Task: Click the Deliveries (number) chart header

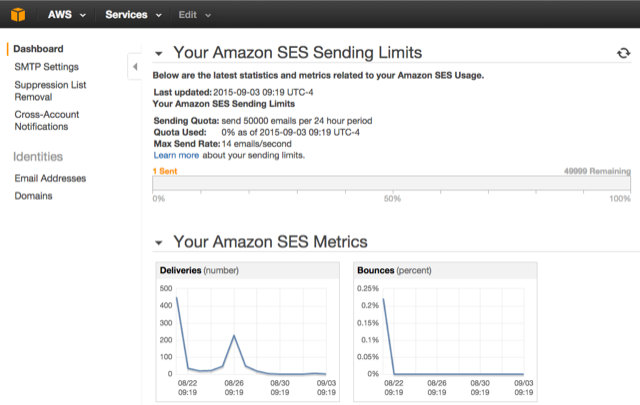Action: tap(248, 270)
